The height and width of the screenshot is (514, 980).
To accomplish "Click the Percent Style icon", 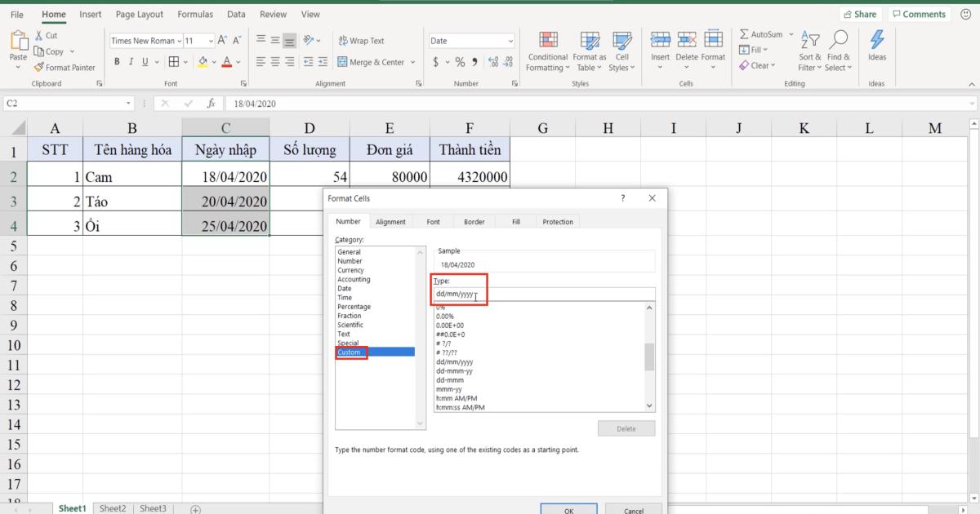I will point(460,60).
